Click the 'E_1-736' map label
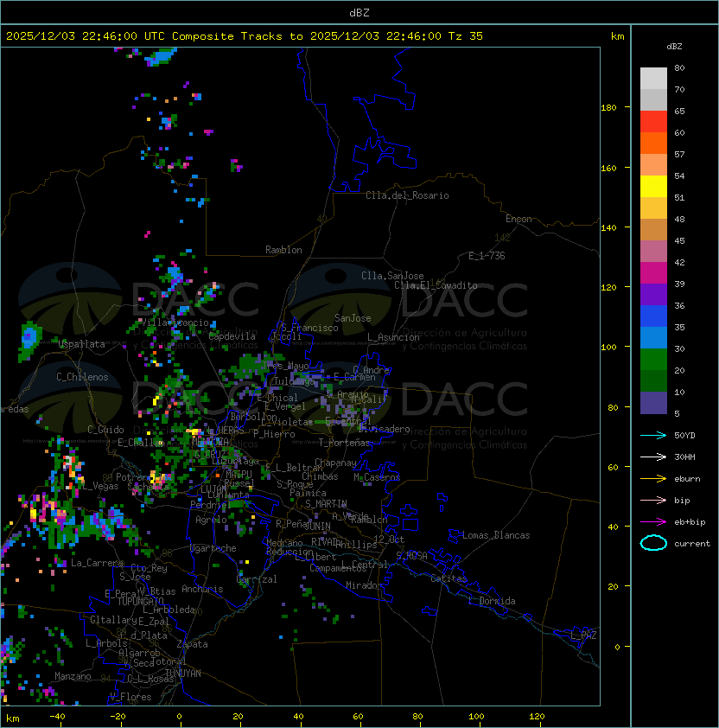This screenshot has height=728, width=719. pos(487,256)
